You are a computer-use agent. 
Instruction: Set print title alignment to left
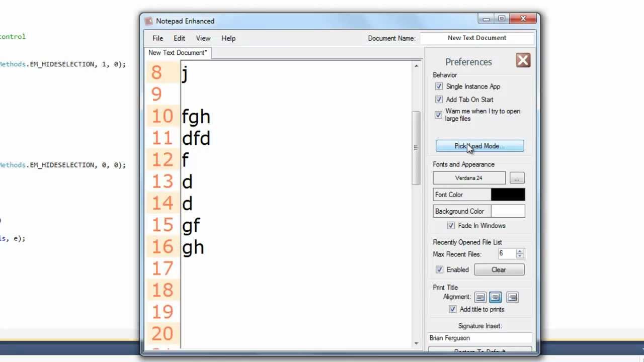(480, 297)
